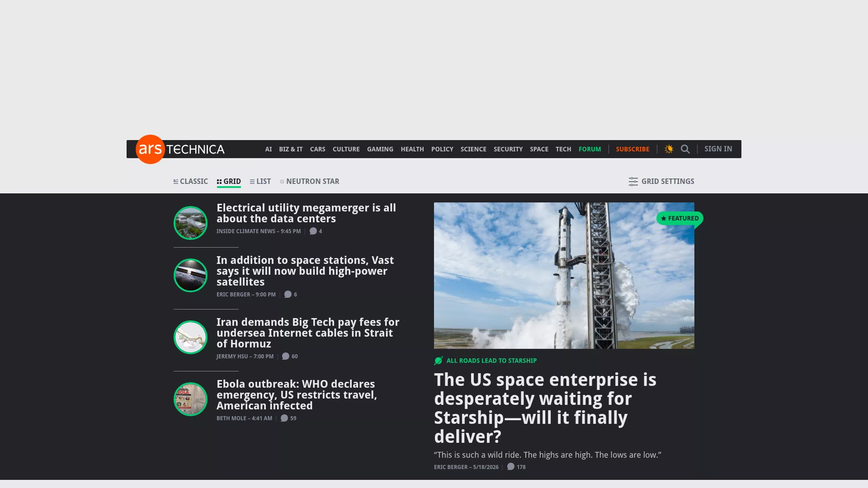Switch to List view layout
This screenshot has width=868, height=488.
(260, 182)
